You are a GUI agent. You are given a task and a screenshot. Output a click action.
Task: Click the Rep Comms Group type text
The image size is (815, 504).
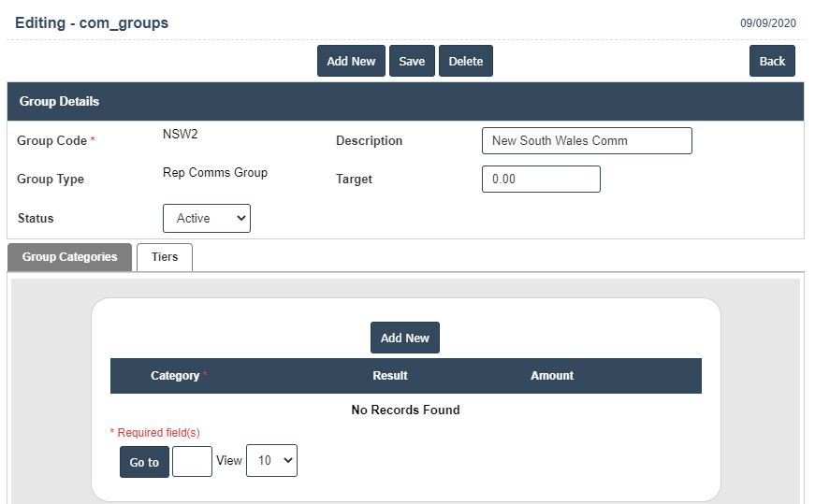pos(215,173)
